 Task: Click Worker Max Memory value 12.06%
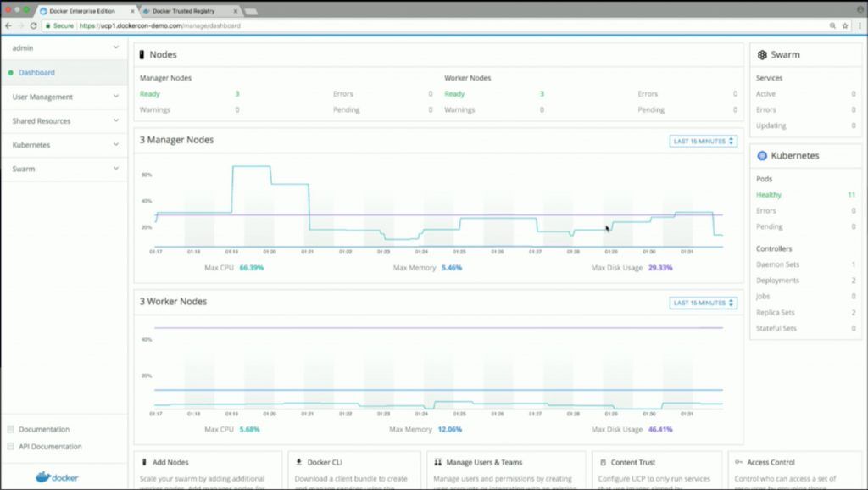(x=449, y=429)
